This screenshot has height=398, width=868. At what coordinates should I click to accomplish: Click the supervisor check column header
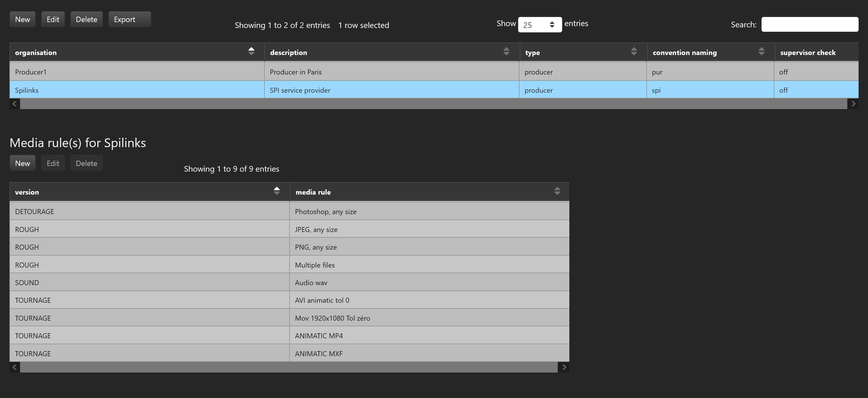click(807, 53)
